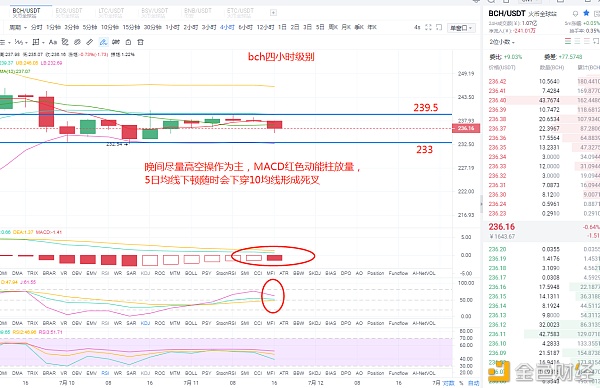
Task: Switch to the BCH/USDT tab
Action: (x=26, y=13)
